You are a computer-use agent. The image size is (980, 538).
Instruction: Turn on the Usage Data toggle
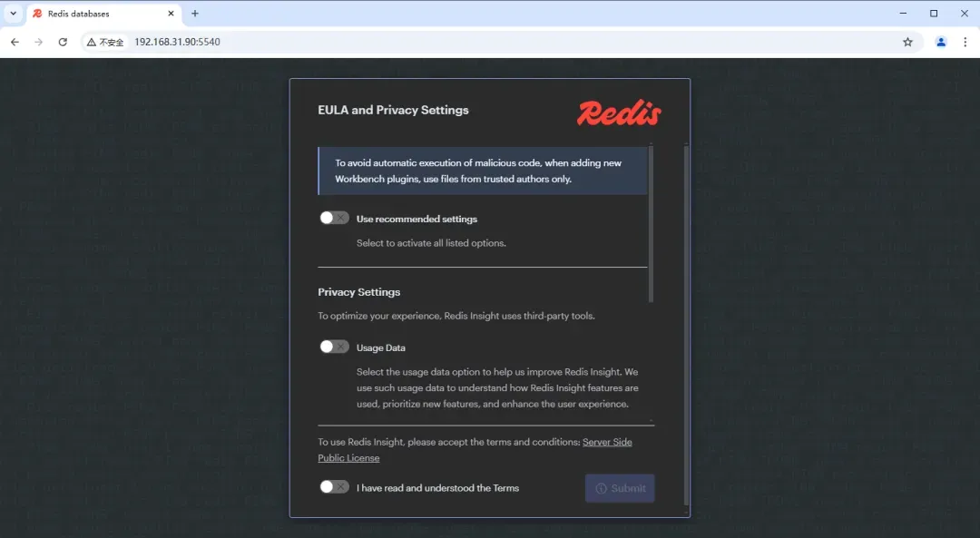pyautogui.click(x=334, y=347)
